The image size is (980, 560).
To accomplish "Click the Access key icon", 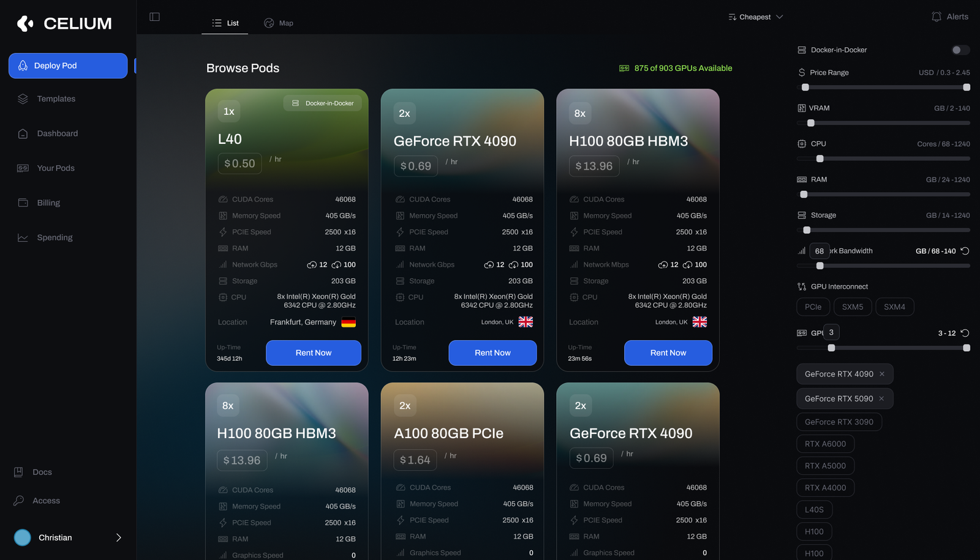I will 18,501.
